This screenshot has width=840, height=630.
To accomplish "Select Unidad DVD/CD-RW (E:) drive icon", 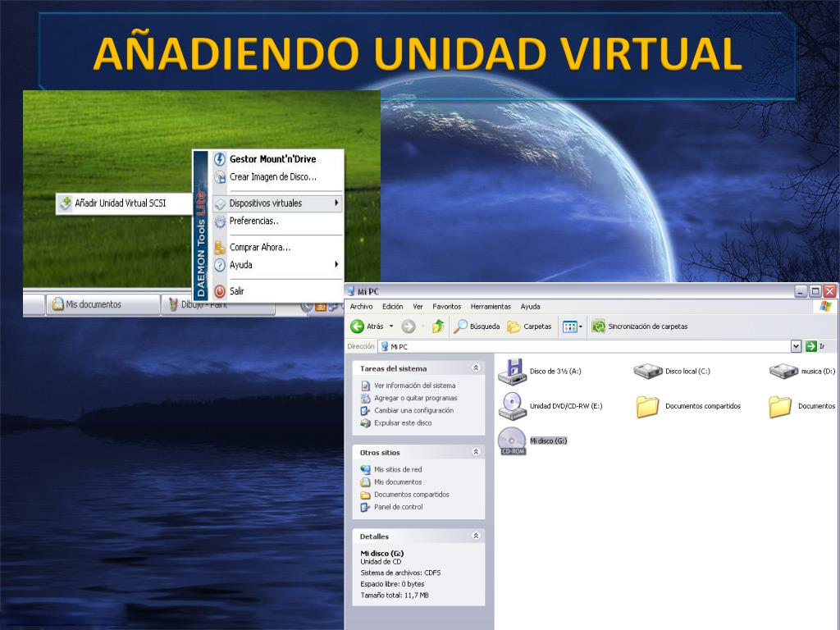I will [x=513, y=406].
